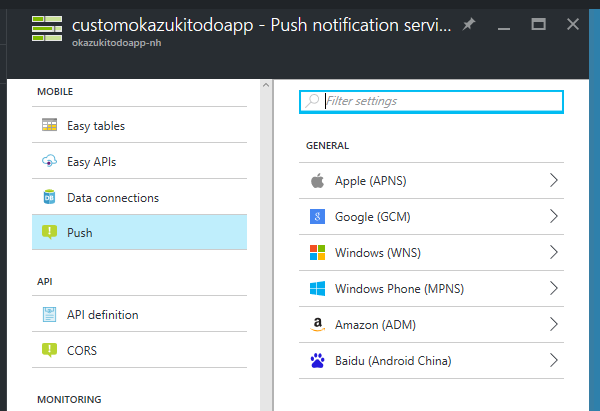Open Windows (WNS) settings
The width and height of the screenshot is (600, 411).
tap(431, 253)
